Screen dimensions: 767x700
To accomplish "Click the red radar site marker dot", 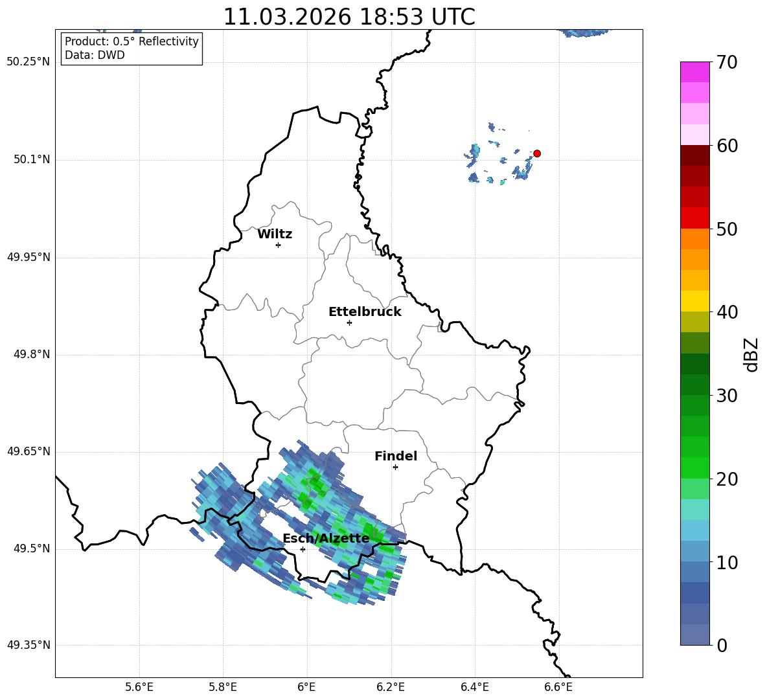I will coord(537,153).
